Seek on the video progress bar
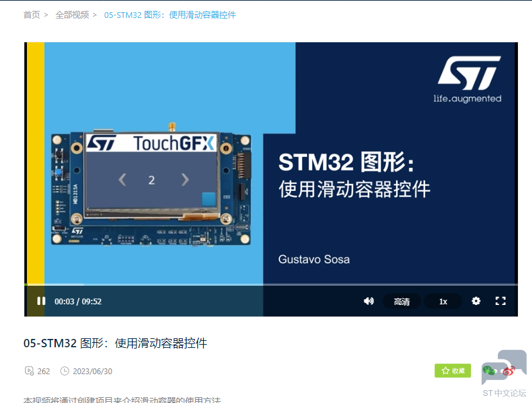 pos(271,284)
